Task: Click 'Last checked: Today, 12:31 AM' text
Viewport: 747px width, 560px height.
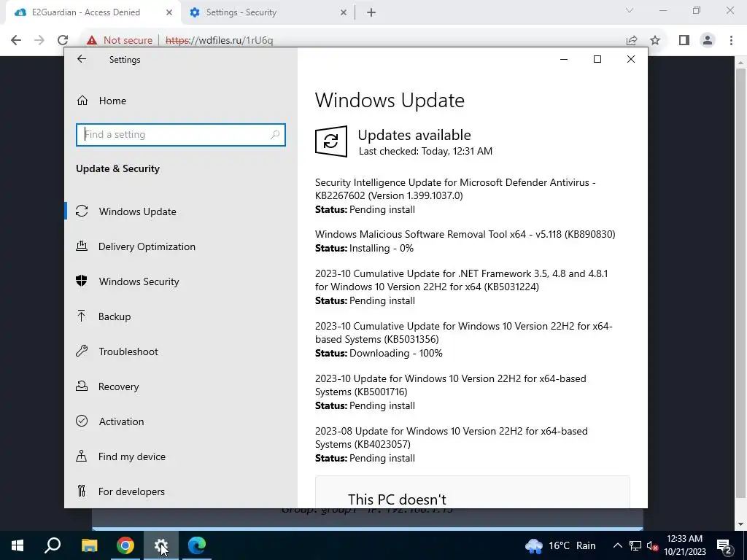Action: pos(425,152)
